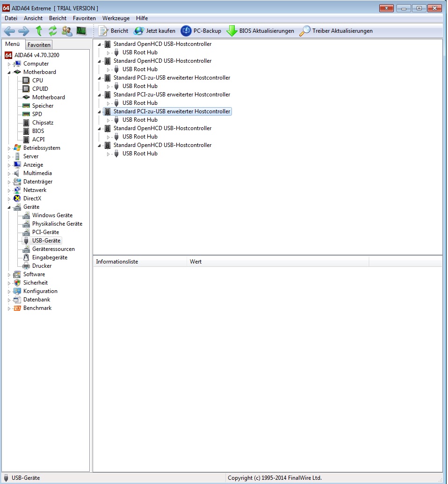Screen dimensions: 448x484
Task: Go up one level with green arrow
Action: point(39,31)
